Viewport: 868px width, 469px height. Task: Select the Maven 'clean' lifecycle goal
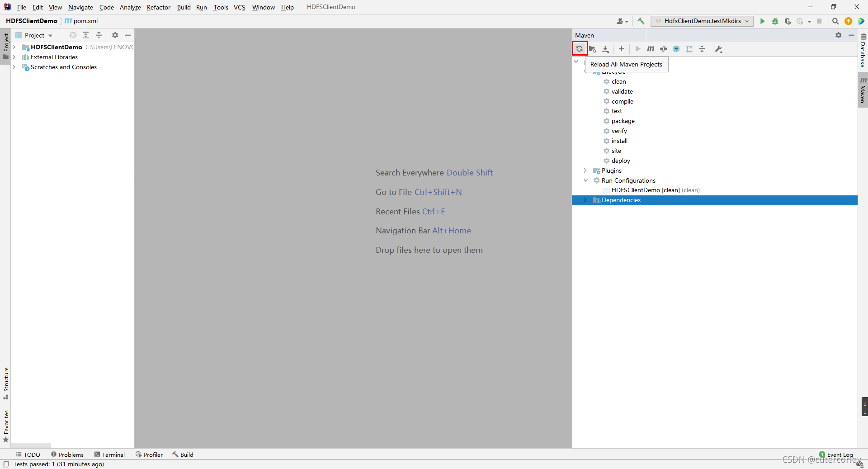[x=618, y=81]
